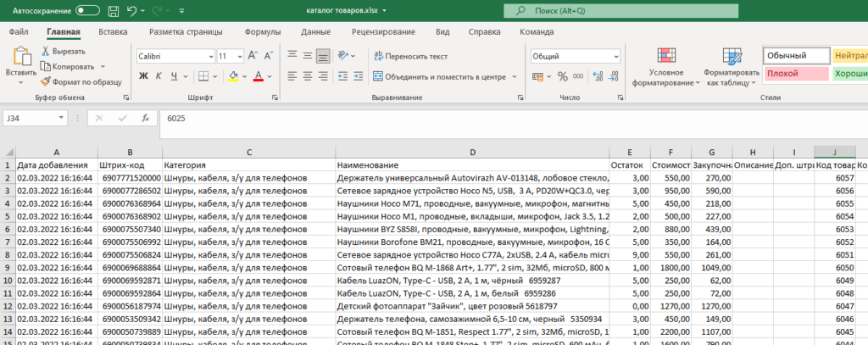Apply bold formatting with Ж icon
868x345 pixels.
(143, 76)
